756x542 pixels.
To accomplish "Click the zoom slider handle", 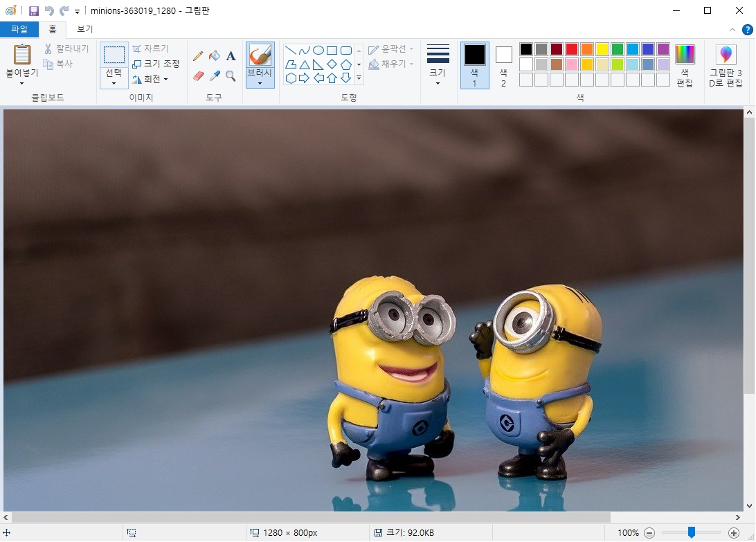I will (692, 532).
